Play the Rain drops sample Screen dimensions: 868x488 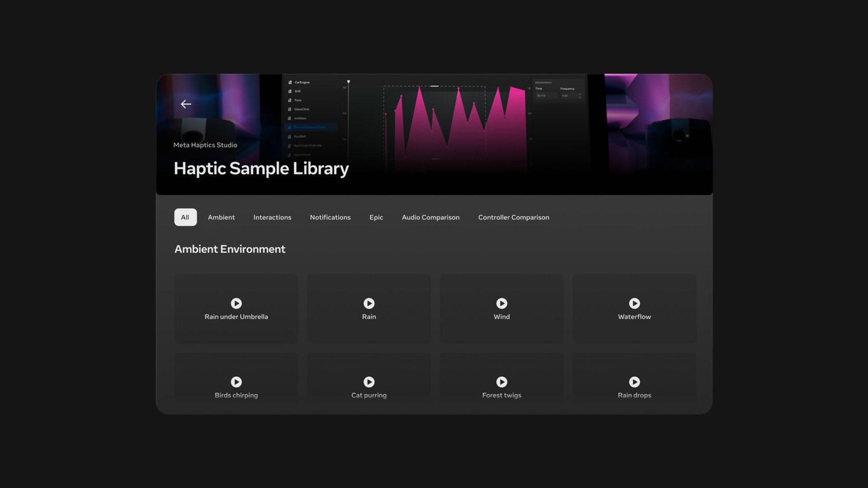pyautogui.click(x=634, y=382)
